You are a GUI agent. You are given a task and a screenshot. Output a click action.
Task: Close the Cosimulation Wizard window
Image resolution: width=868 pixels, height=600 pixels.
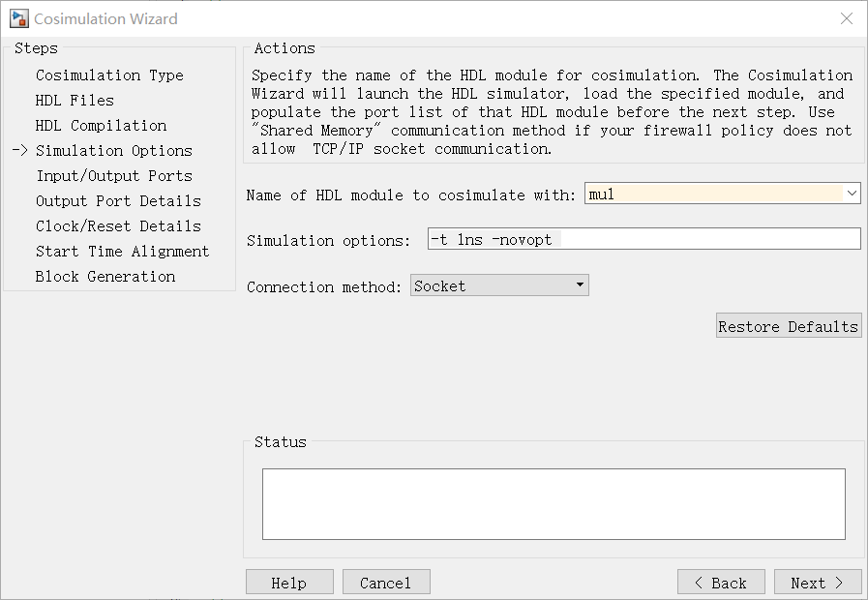847,18
